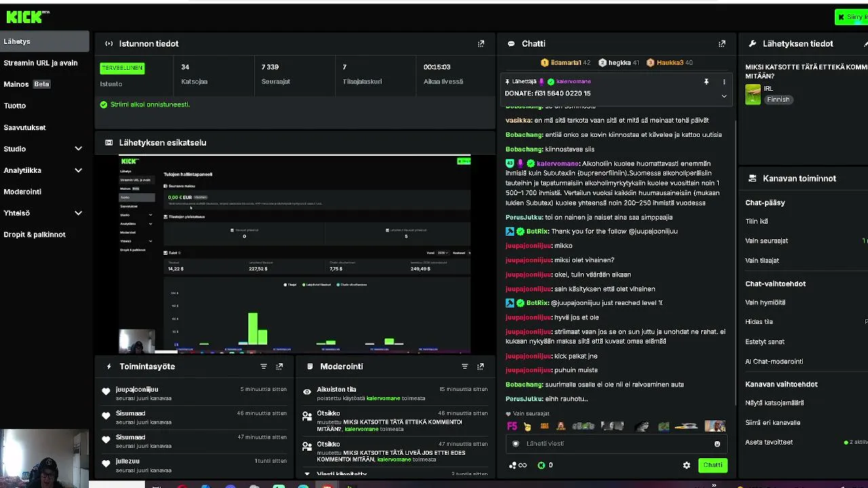Click heart icon beside juupajooniijuu follow
The width and height of the screenshot is (868, 488).
pos(106,391)
